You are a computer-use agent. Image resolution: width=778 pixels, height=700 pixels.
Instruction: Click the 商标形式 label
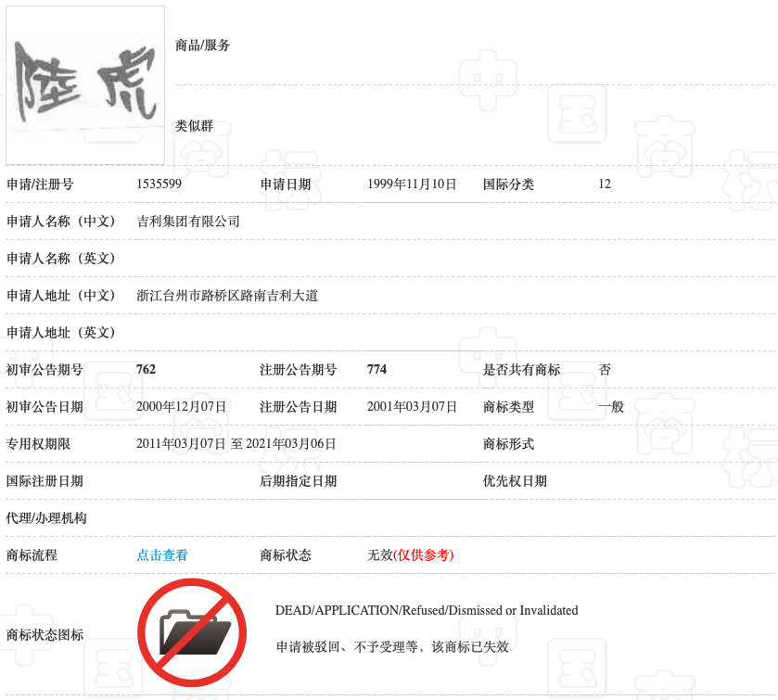pos(508,444)
